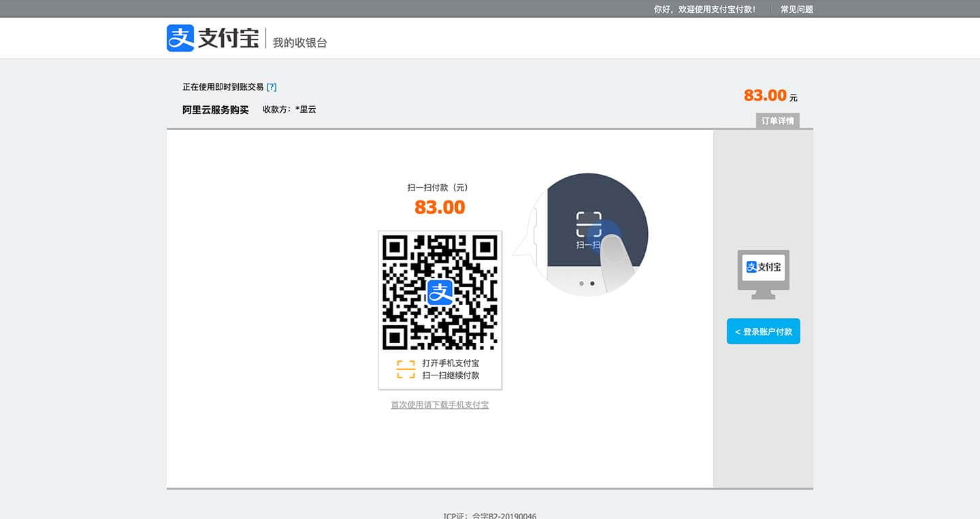The height and width of the screenshot is (519, 980).
Task: Click the orange scan frame icon below QR
Action: pyautogui.click(x=406, y=369)
